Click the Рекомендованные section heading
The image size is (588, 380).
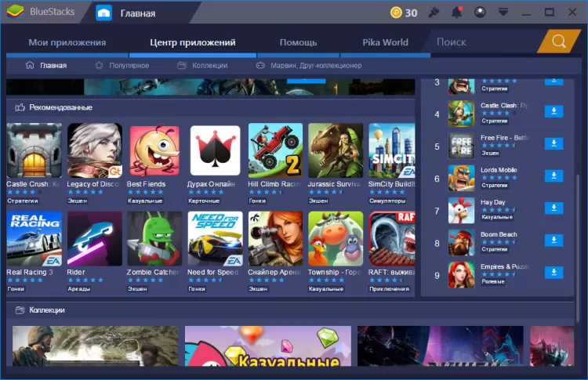(x=60, y=107)
